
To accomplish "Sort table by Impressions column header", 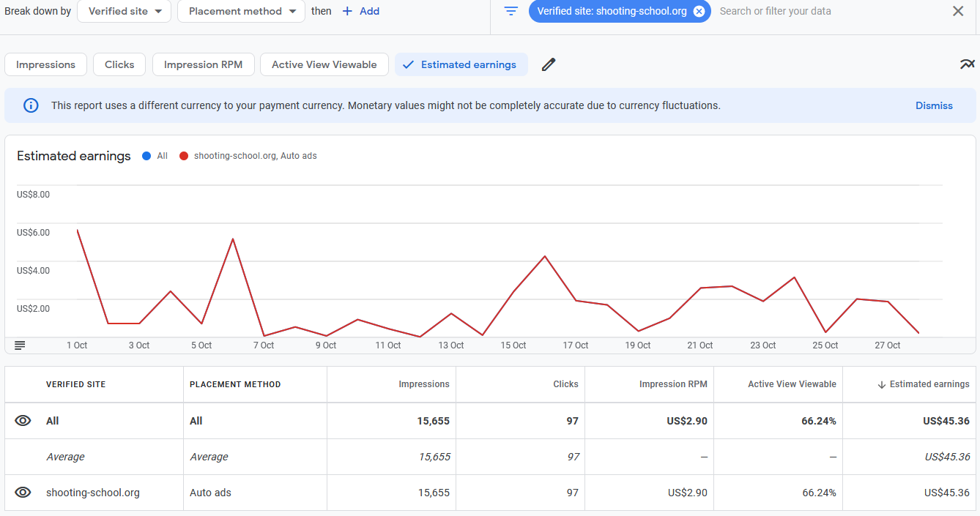I will (x=424, y=384).
